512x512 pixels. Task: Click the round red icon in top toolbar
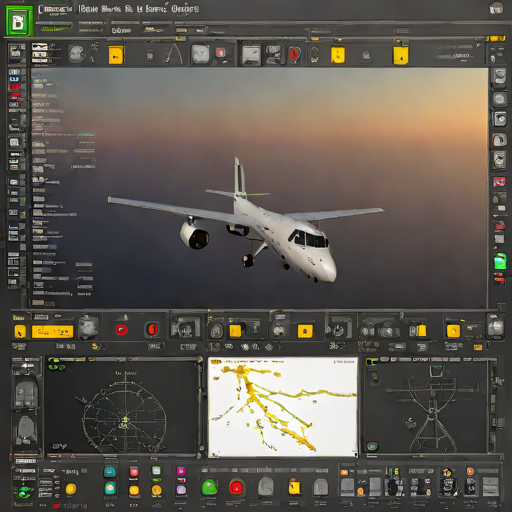[294, 54]
